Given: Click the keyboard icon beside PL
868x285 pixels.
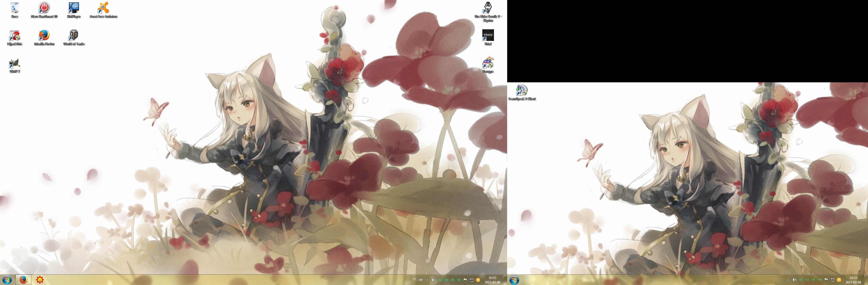Looking at the screenshot, I should pos(421,280).
